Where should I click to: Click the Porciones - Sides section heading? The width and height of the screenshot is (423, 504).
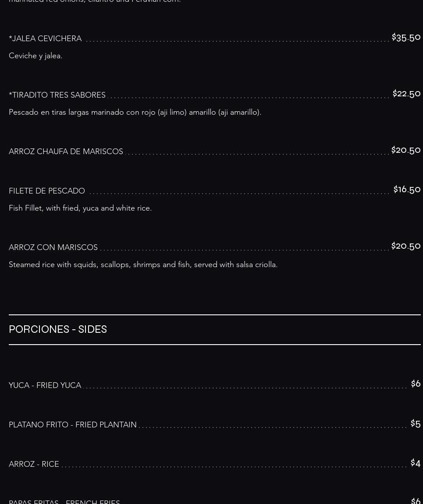(58, 329)
